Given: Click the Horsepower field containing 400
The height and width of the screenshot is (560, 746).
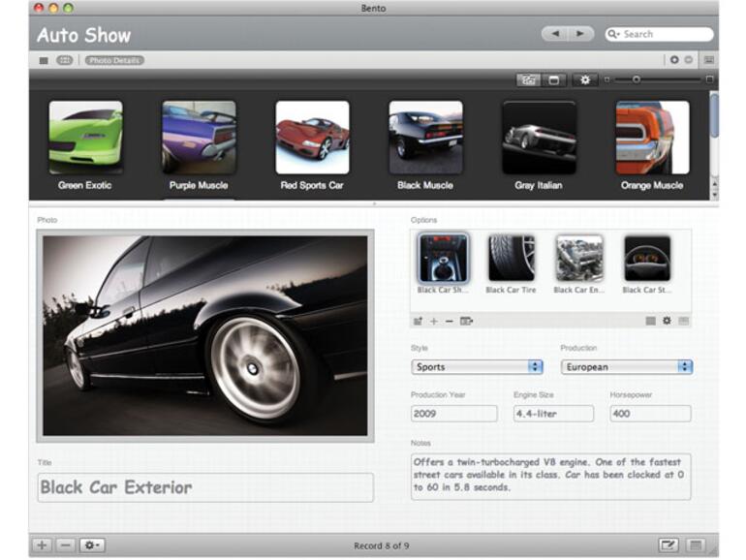Looking at the screenshot, I should click(x=649, y=414).
